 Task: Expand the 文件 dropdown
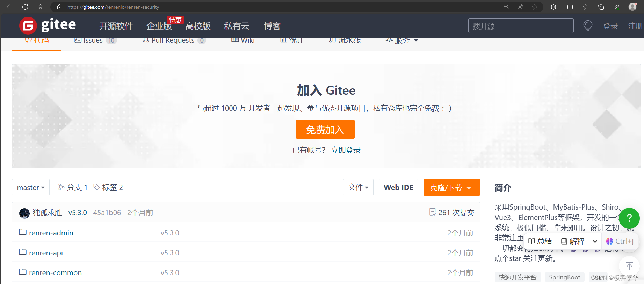358,187
